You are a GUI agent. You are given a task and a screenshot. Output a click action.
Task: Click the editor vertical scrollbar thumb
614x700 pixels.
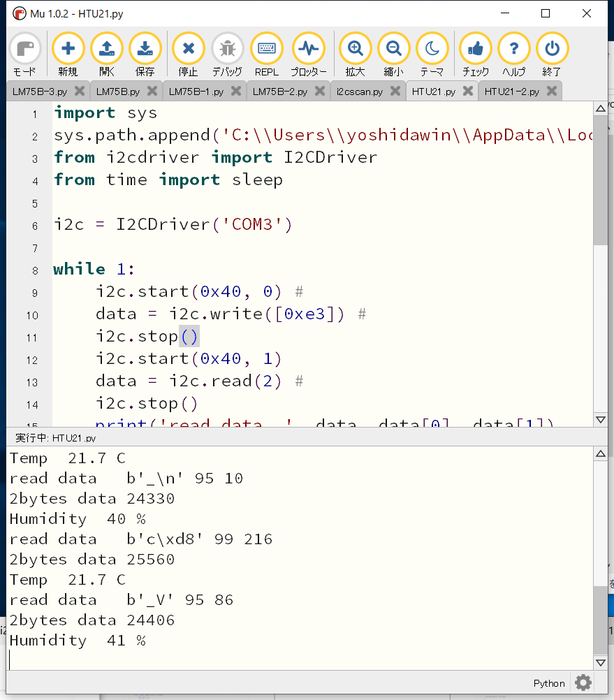pyautogui.click(x=601, y=180)
